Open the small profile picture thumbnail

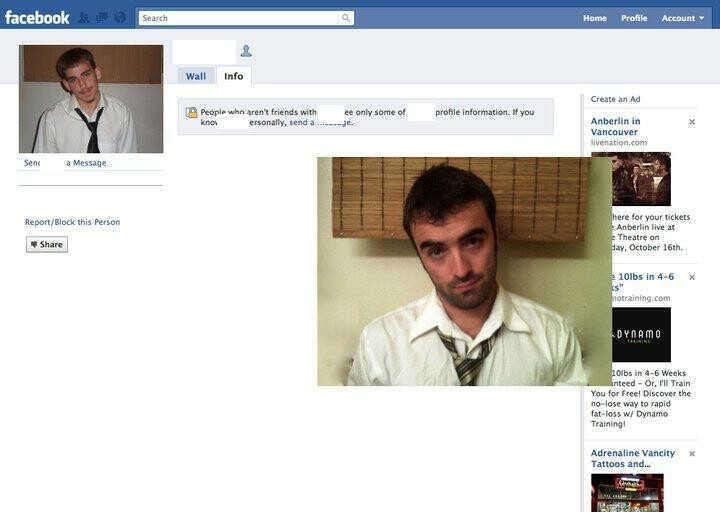pyautogui.click(x=91, y=99)
